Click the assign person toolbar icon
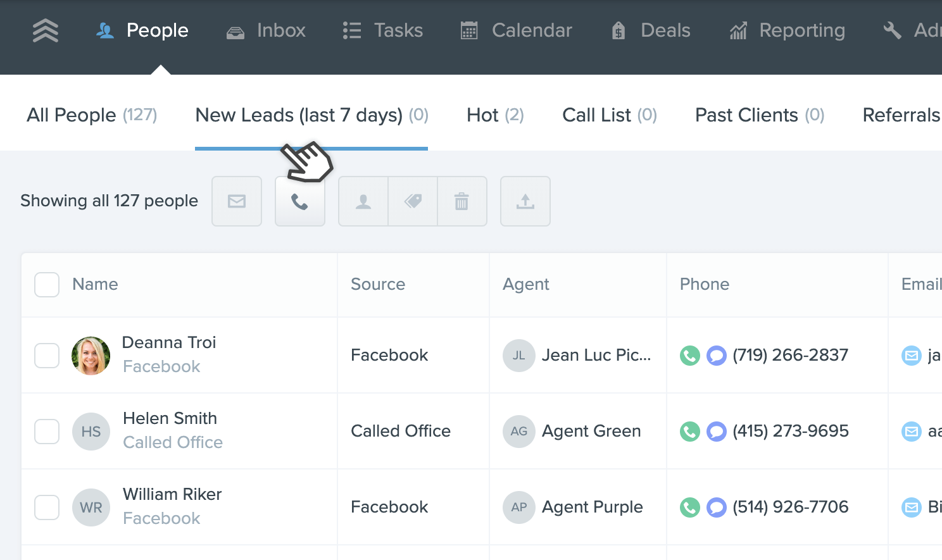This screenshot has width=942, height=560. tap(363, 201)
